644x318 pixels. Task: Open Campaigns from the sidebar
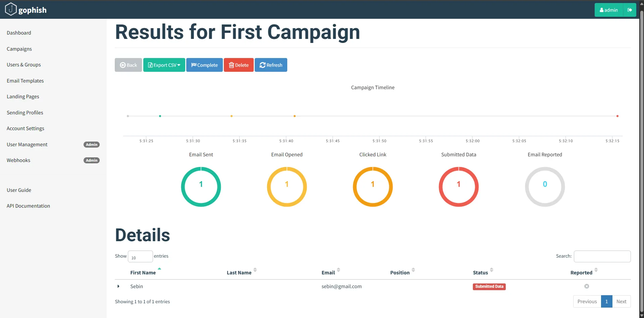coord(19,49)
